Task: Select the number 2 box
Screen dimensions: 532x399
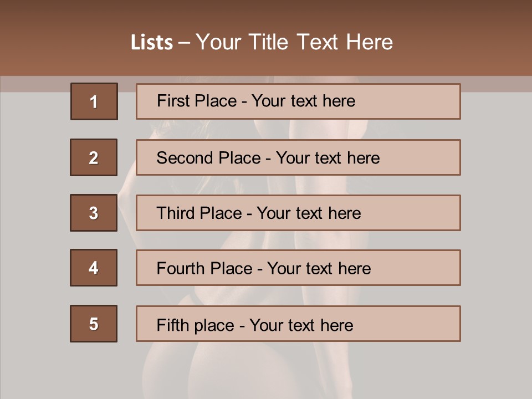Action: 94,157
